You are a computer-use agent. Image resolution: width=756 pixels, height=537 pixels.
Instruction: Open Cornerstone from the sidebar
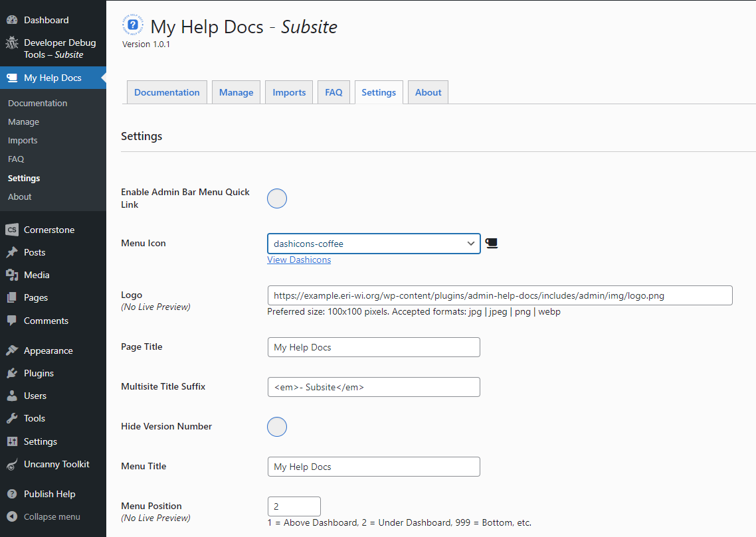click(x=11, y=229)
